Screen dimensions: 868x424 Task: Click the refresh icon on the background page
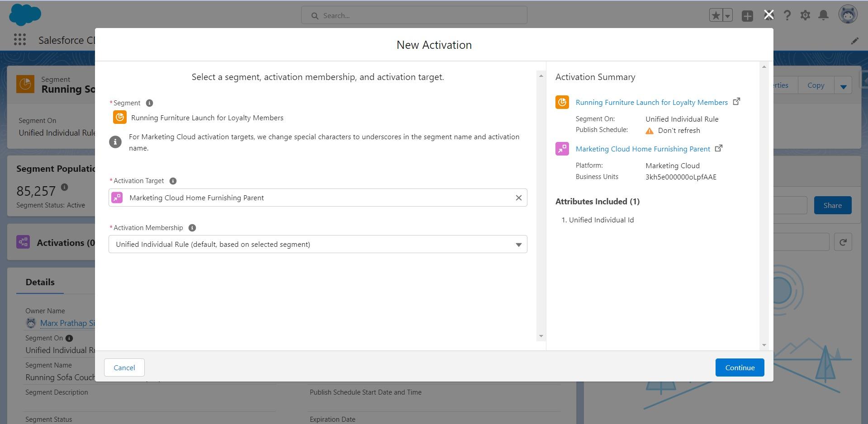click(x=843, y=242)
